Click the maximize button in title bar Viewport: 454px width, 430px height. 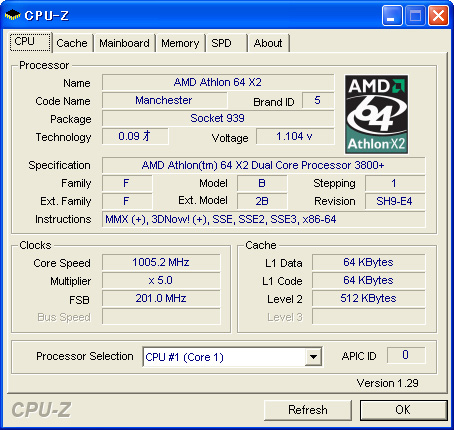click(x=415, y=15)
